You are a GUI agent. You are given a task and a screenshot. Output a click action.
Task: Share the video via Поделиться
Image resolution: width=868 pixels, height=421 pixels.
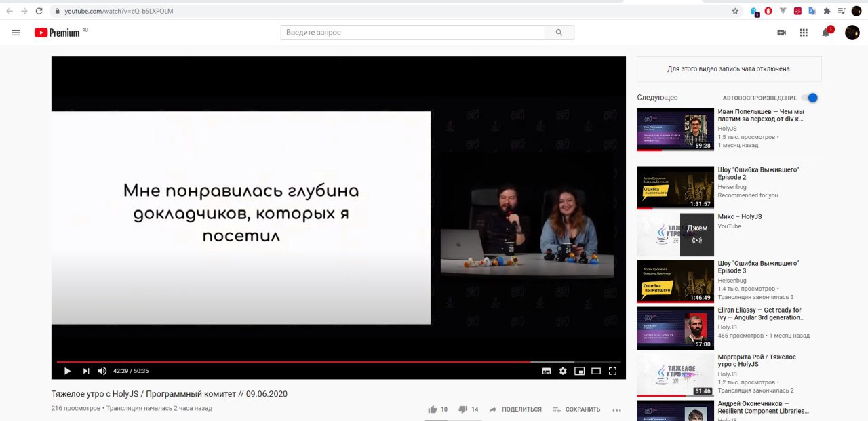coord(515,409)
